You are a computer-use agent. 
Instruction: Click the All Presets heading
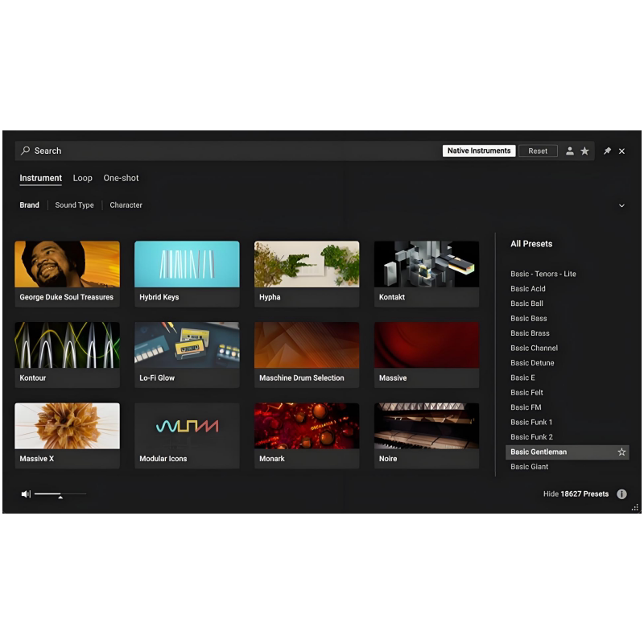[x=531, y=244]
